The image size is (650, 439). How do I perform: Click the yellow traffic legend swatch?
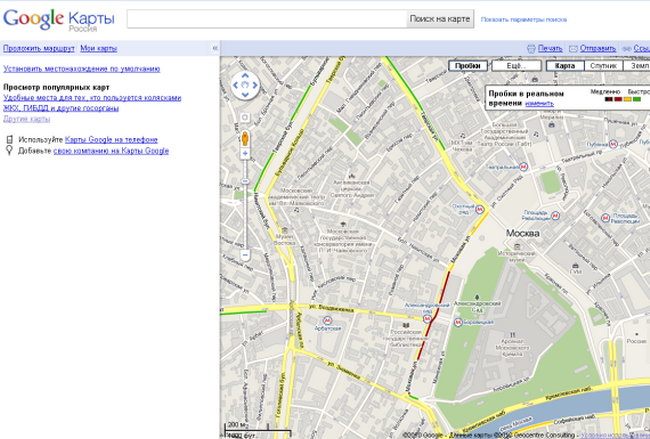(628, 99)
